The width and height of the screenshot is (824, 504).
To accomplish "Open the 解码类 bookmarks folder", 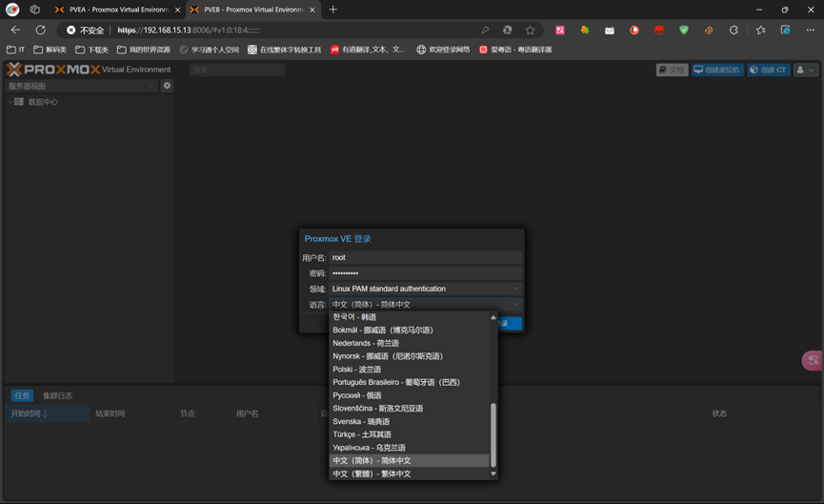I will pos(50,50).
